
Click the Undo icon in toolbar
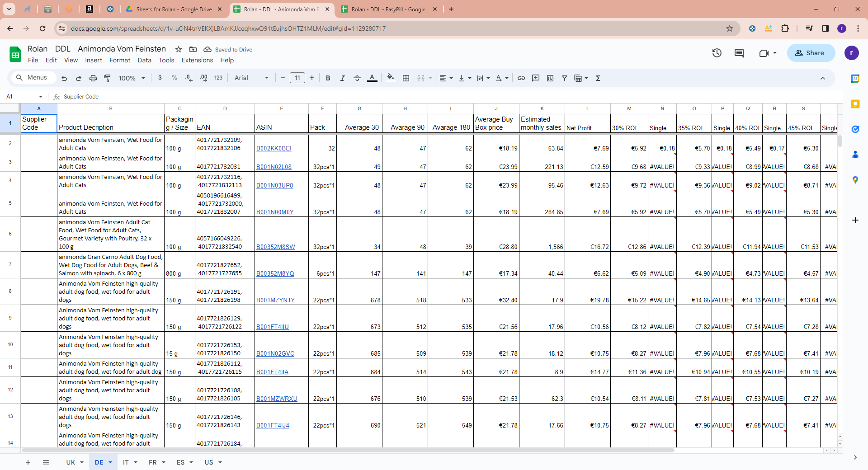click(x=64, y=78)
